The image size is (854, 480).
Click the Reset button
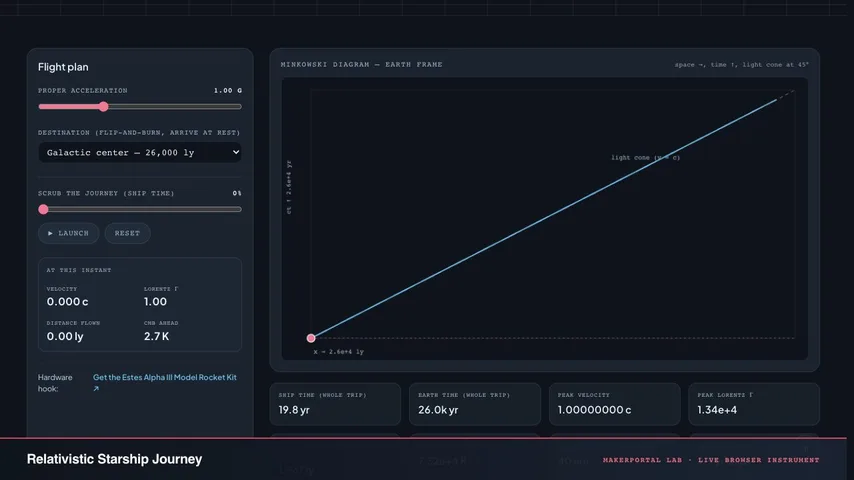(127, 233)
